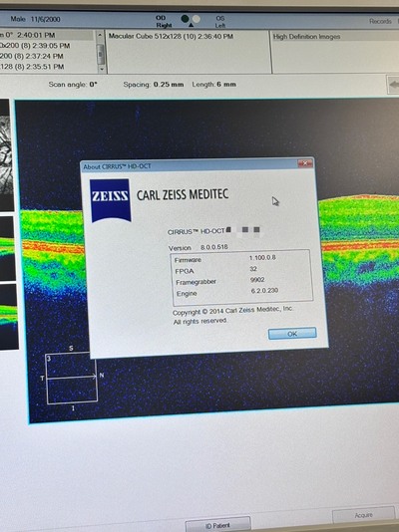Open the Records menu
The image size is (399, 532).
(x=380, y=21)
